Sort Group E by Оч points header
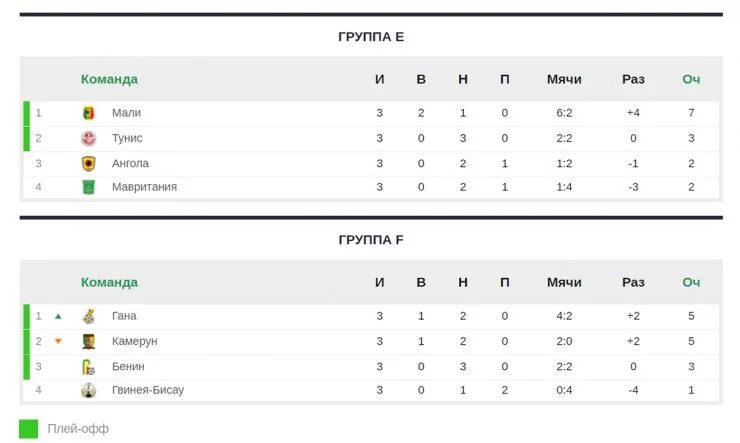 [691, 79]
